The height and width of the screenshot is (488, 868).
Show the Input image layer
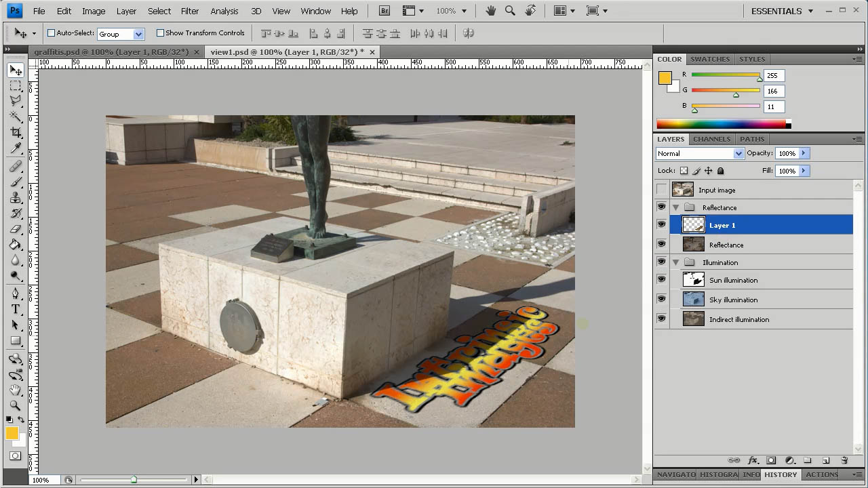(662, 190)
